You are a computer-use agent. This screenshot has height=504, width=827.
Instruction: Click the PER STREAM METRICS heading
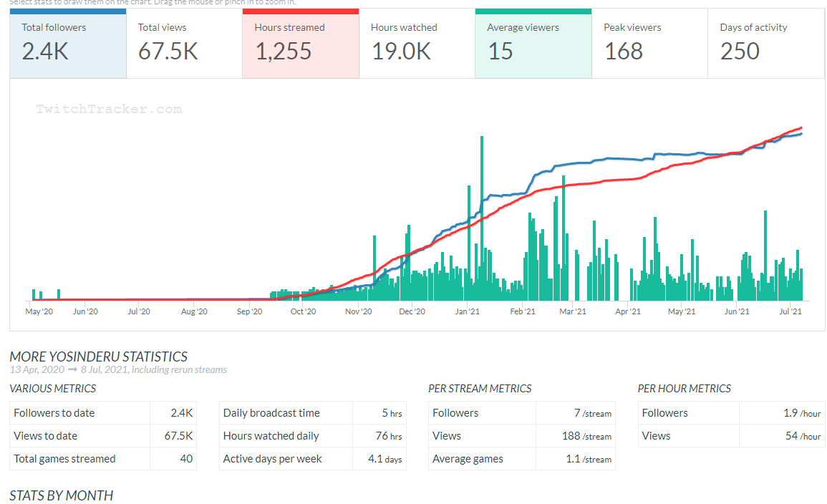click(x=480, y=389)
